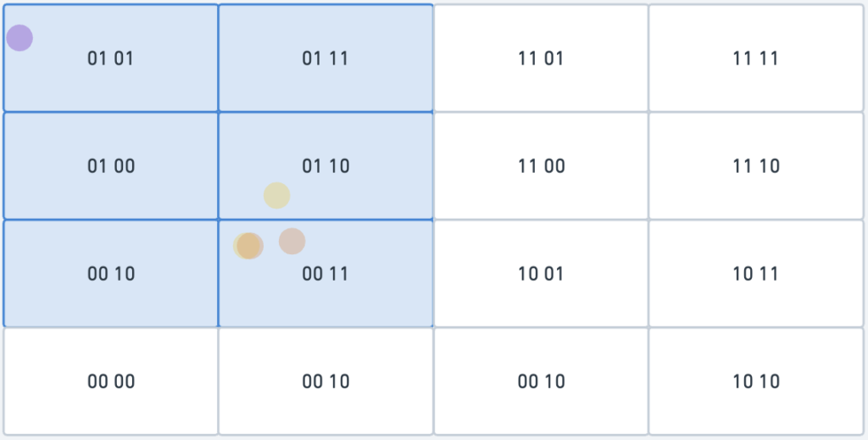Click the pale yellow dot in cell 01 10

(277, 195)
